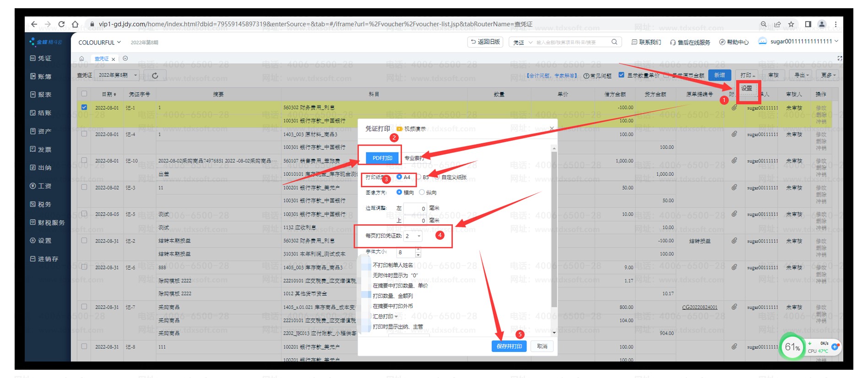Toggle the 显示数量单价 checkbox
This screenshot has height=378, width=868.
[x=621, y=75]
